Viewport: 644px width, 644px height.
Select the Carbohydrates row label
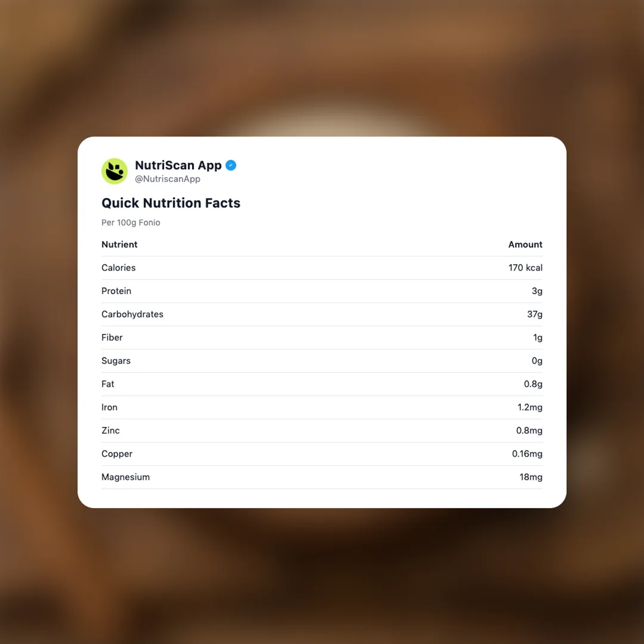[x=132, y=314]
